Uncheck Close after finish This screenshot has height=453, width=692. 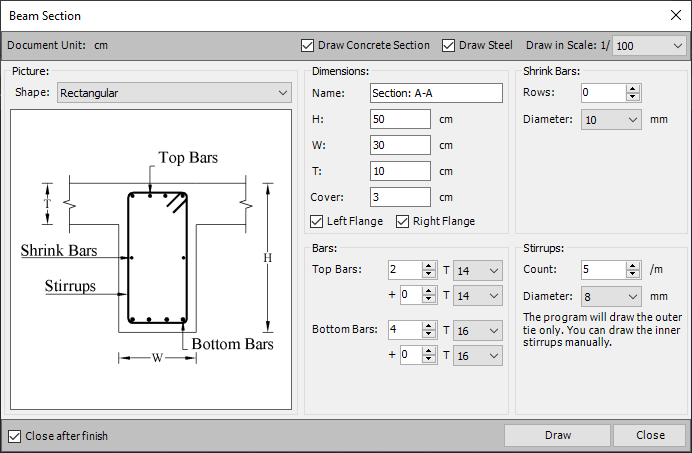15,436
